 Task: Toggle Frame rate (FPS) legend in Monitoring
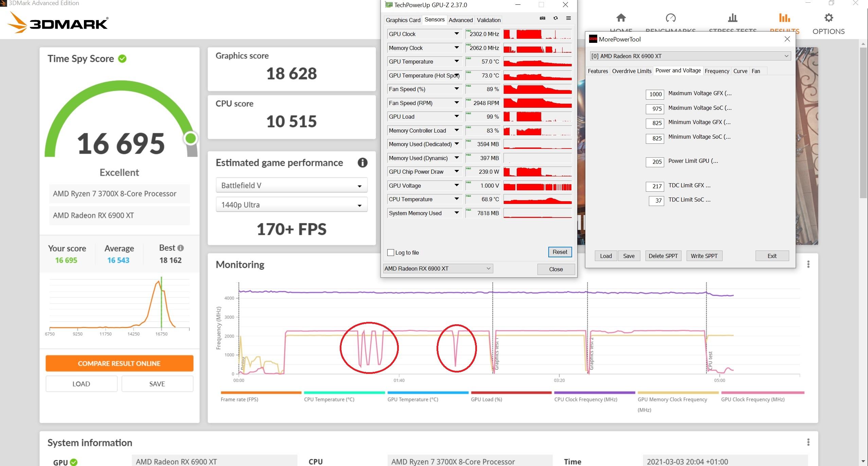[x=261, y=397]
